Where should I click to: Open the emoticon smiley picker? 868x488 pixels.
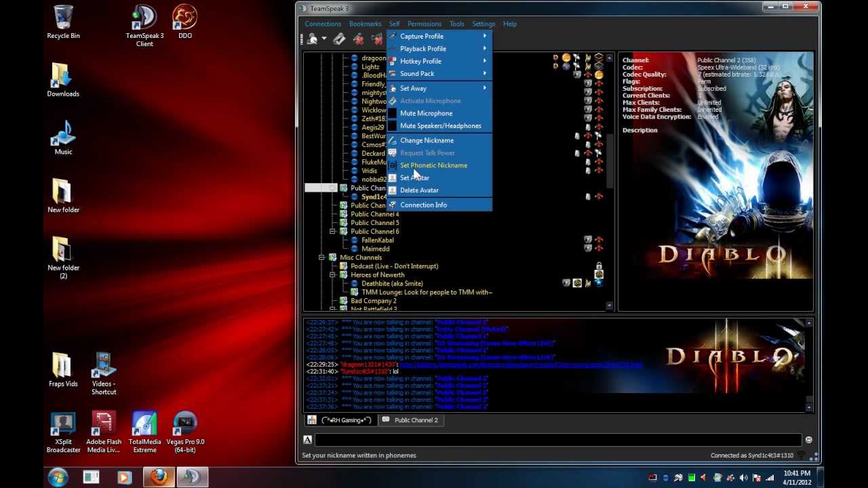coord(808,440)
